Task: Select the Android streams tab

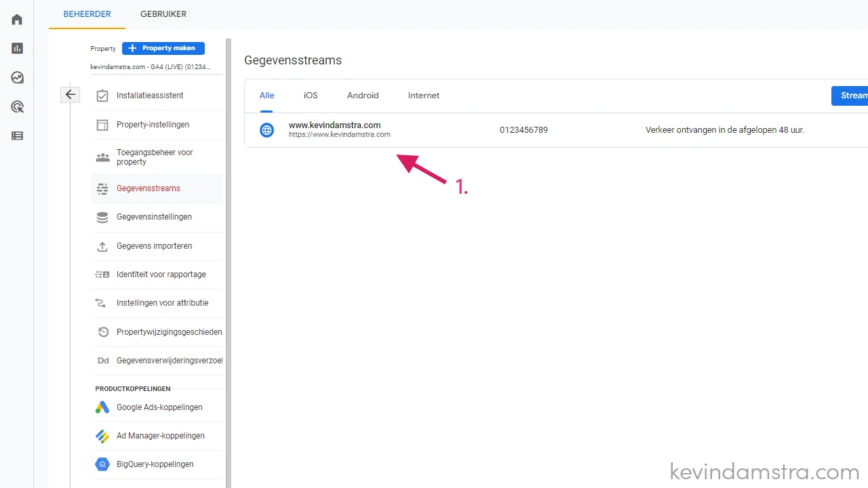Action: tap(363, 96)
